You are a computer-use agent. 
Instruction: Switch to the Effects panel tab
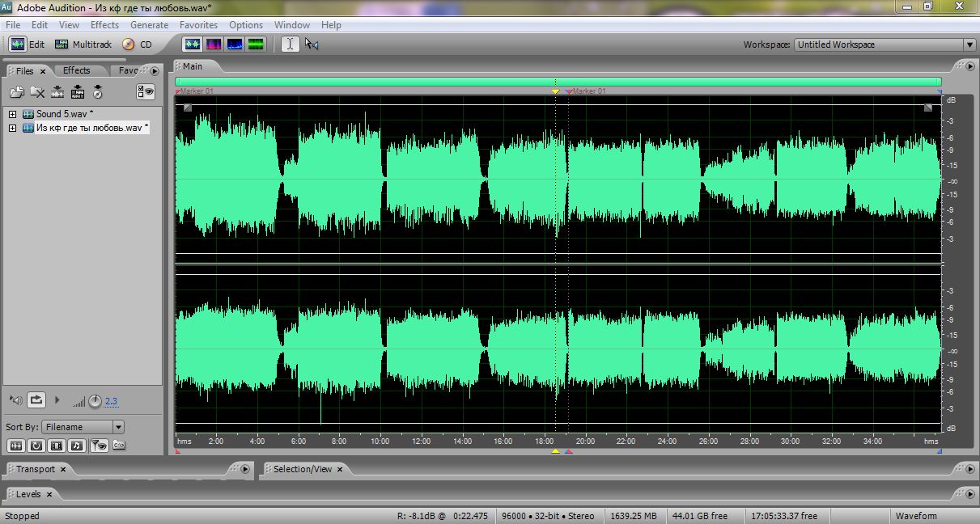click(x=77, y=70)
